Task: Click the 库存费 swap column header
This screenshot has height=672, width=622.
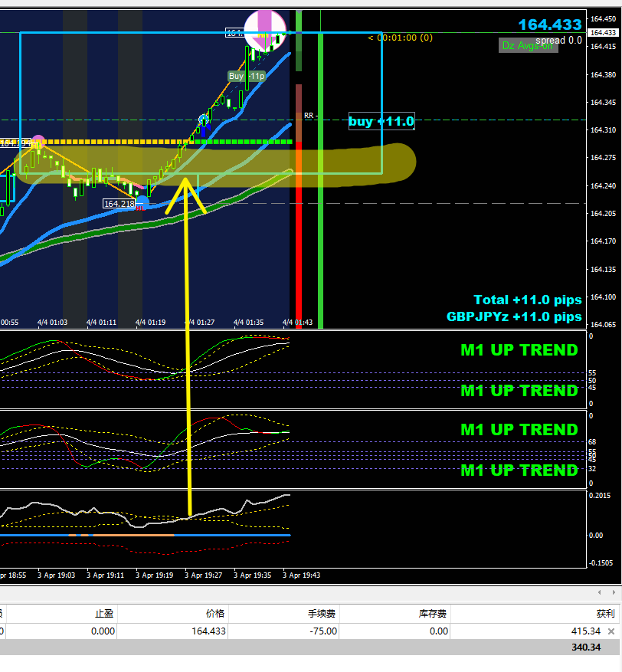Action: coord(432,614)
